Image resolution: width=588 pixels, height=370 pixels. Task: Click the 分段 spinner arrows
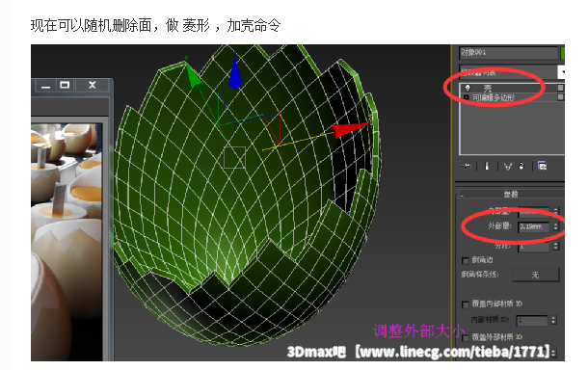(x=556, y=247)
